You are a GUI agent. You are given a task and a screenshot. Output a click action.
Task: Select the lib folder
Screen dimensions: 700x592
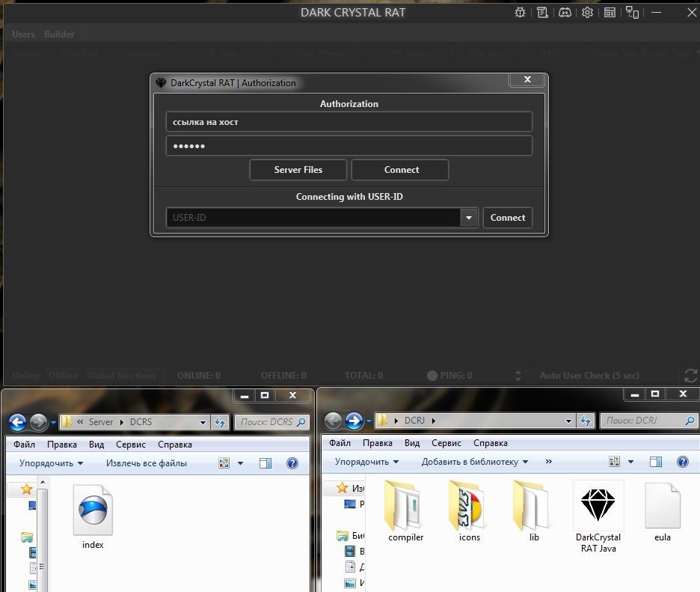click(534, 512)
